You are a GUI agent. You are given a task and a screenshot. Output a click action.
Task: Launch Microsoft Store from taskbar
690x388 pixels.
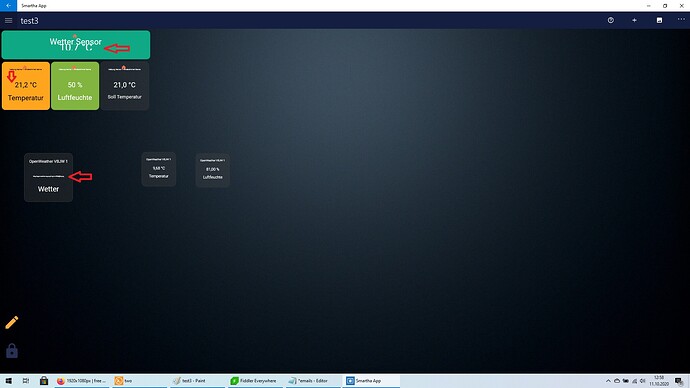[x=44, y=381]
